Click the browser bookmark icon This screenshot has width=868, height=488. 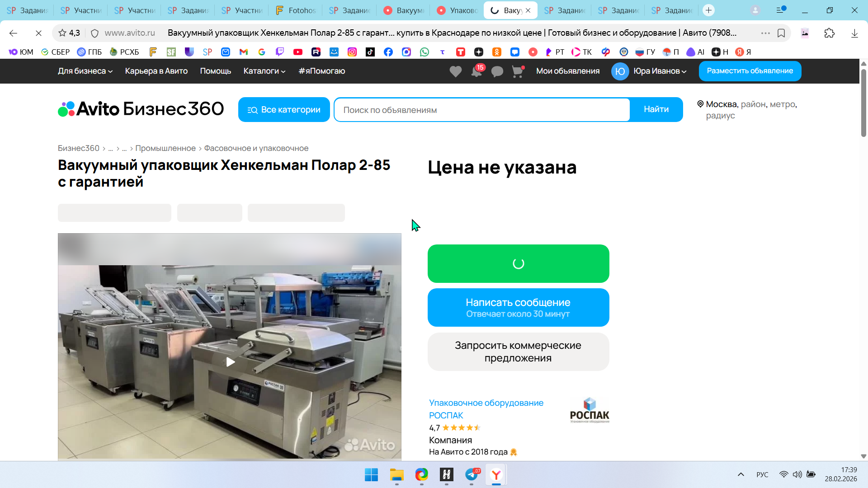point(781,33)
